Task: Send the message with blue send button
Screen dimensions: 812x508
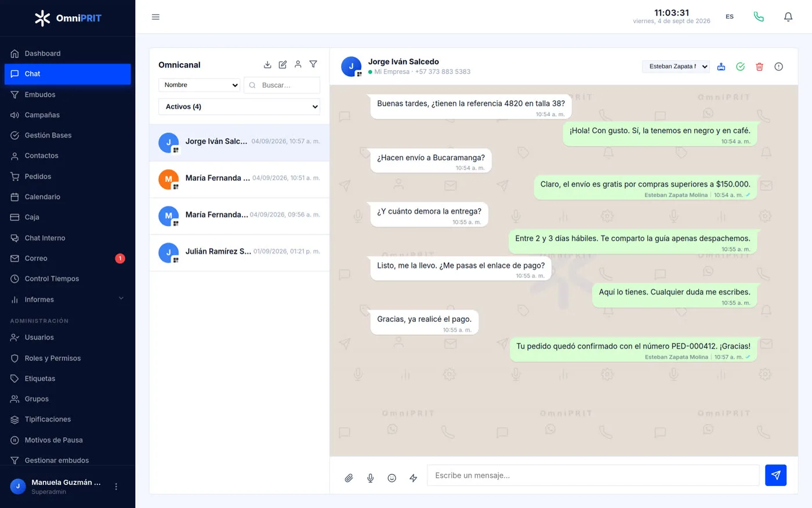Action: pyautogui.click(x=775, y=475)
